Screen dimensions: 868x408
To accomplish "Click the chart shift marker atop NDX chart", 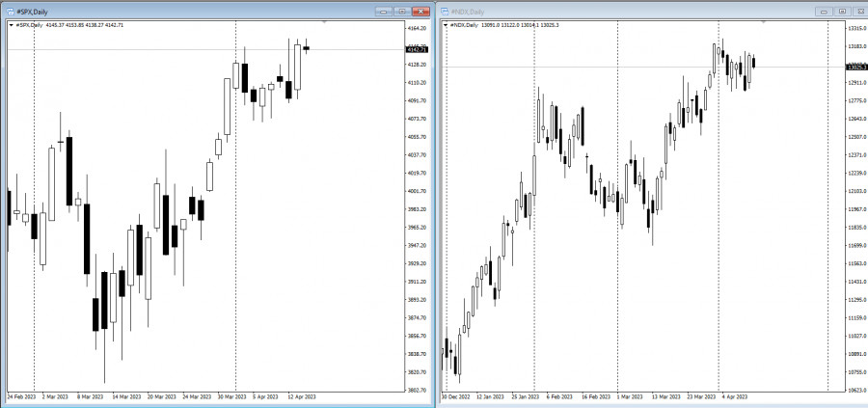I will (x=764, y=22).
